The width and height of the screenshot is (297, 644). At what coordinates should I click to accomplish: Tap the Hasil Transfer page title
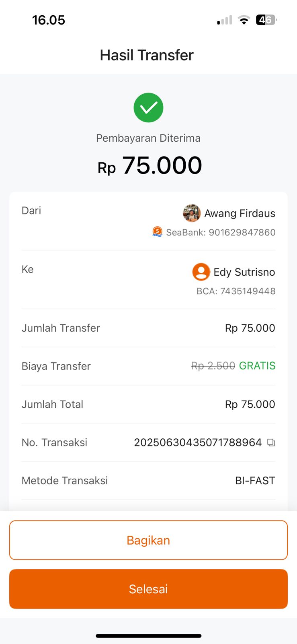[147, 55]
